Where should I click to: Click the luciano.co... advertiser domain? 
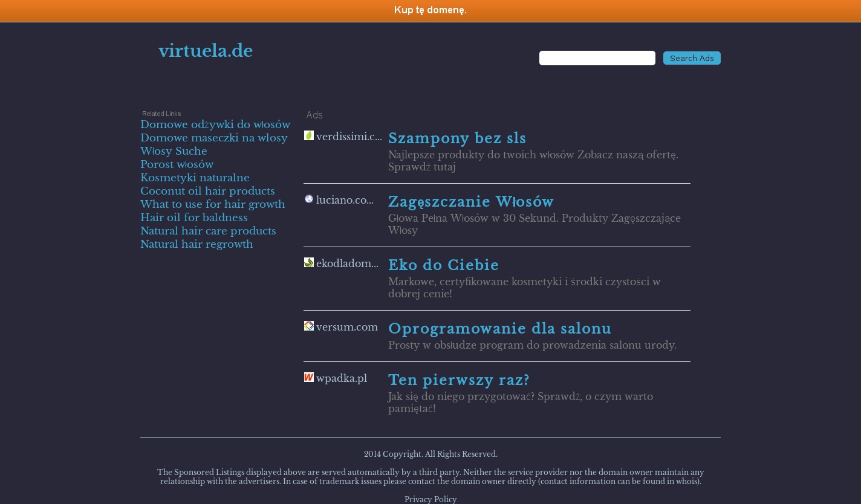click(345, 200)
